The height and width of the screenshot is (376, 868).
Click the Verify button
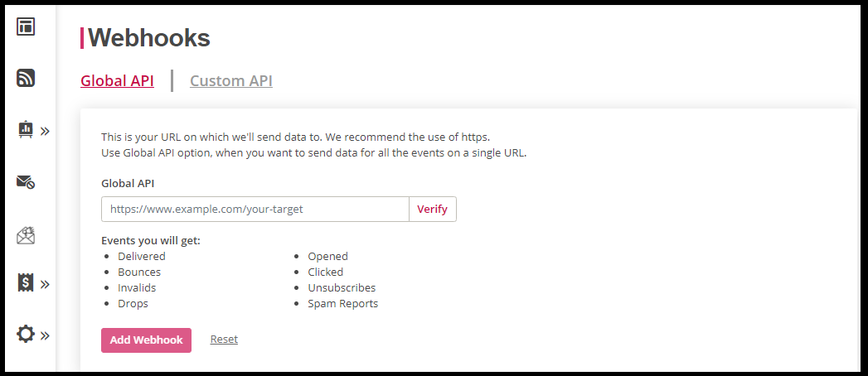click(x=432, y=209)
